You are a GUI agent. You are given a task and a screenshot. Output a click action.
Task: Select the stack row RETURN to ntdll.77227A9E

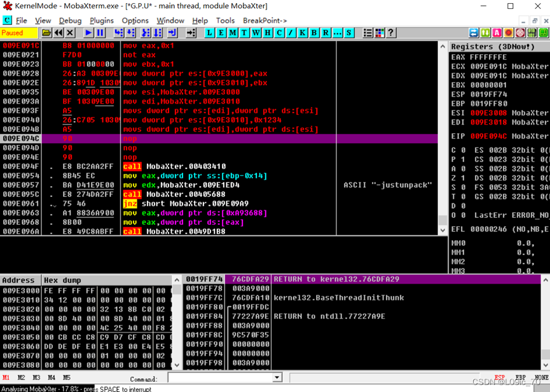click(x=362, y=316)
